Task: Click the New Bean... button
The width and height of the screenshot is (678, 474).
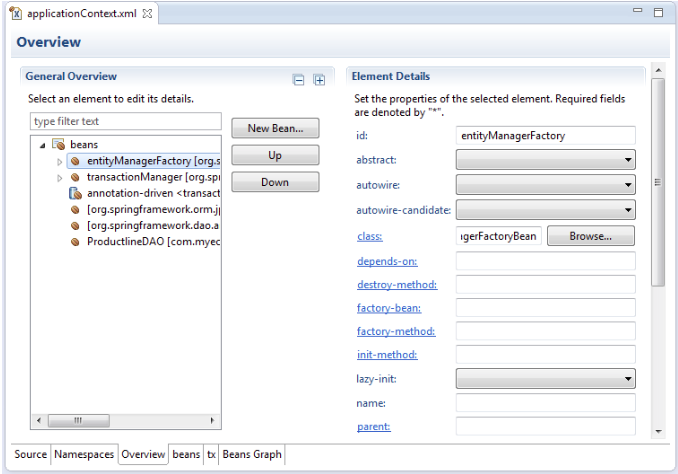Action: (275, 128)
